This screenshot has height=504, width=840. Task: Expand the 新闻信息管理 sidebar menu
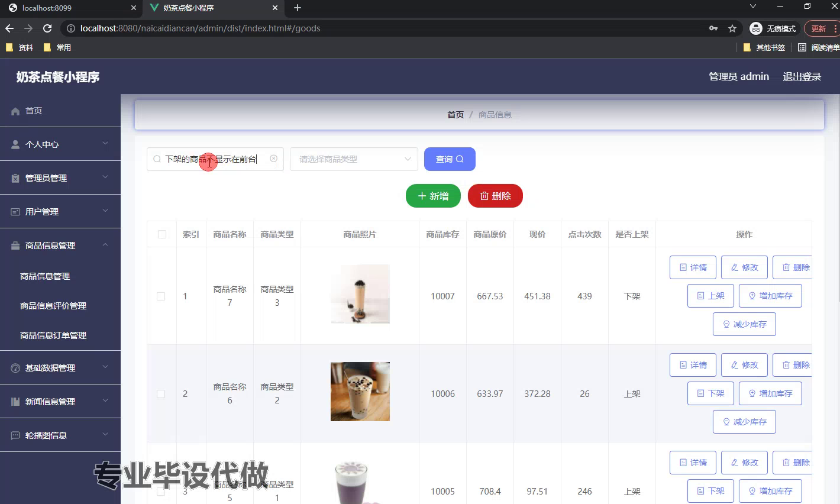[60, 401]
